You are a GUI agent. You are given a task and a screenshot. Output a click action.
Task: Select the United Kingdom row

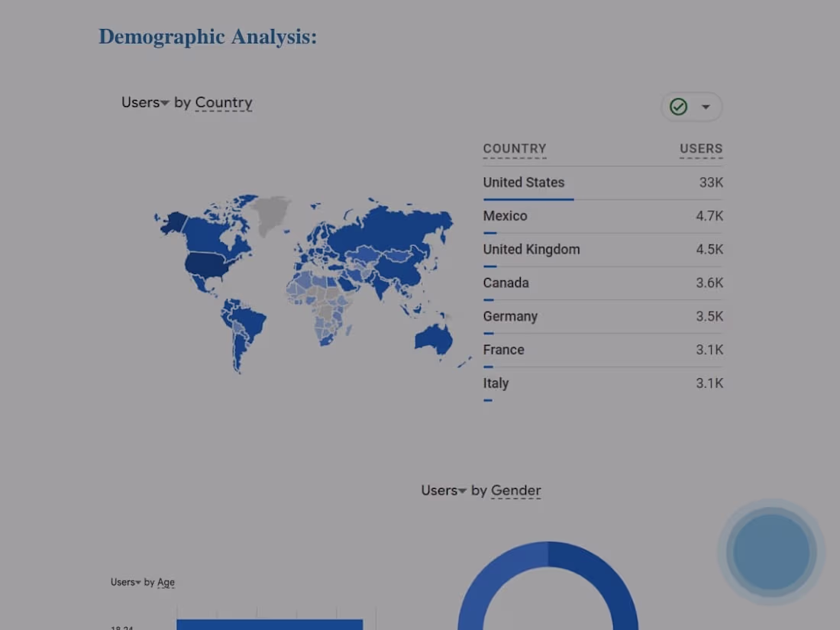(603, 250)
